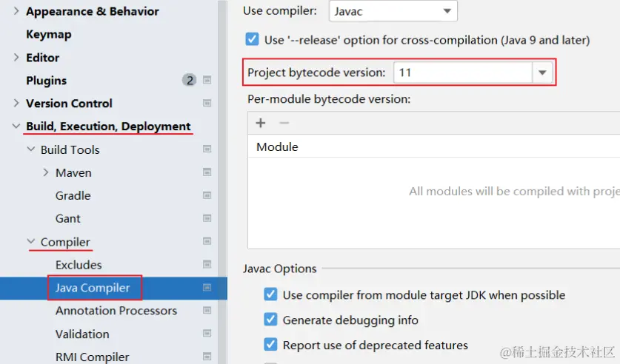Collapse the Build, Execution, Deployment section
This screenshot has width=620, height=364.
[16, 127]
